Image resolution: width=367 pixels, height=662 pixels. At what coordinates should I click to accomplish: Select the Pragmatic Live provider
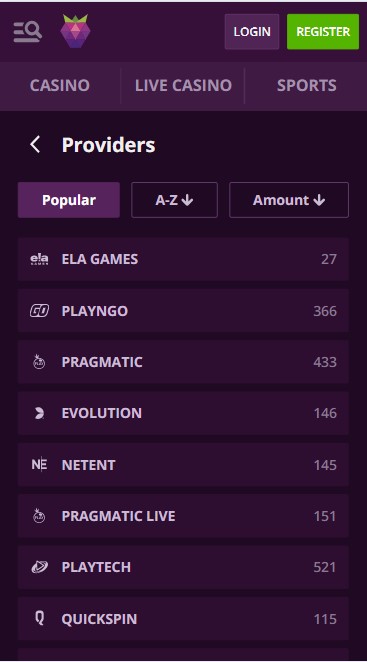pos(183,516)
